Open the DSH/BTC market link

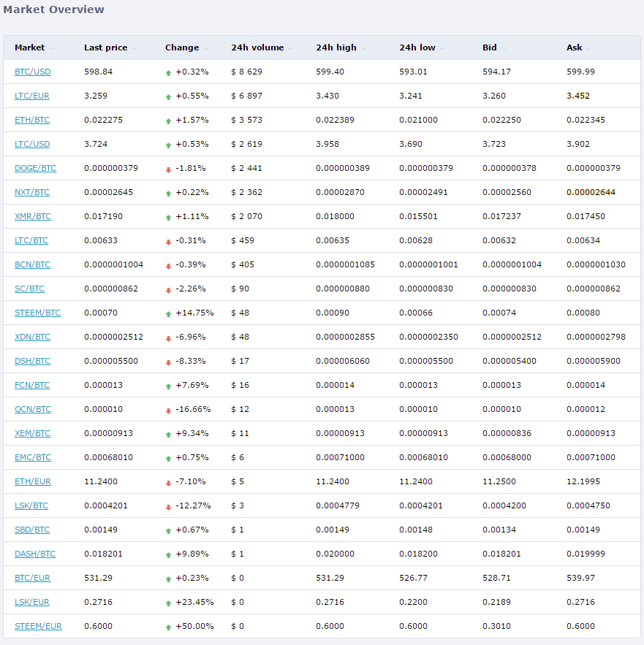coord(33,361)
